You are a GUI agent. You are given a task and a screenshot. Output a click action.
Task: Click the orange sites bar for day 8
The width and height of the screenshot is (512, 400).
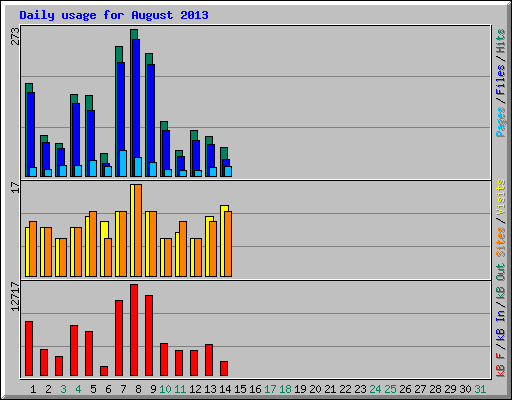click(138, 230)
